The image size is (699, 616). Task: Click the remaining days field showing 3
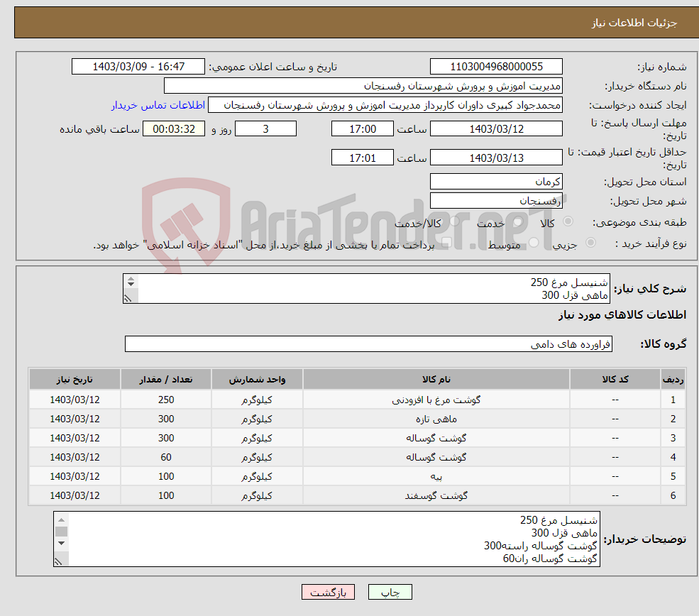265,129
